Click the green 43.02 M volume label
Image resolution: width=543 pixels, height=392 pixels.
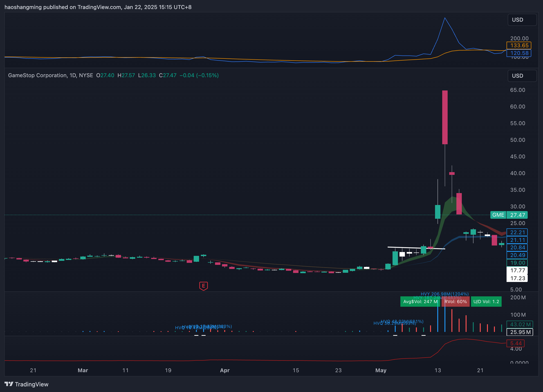(x=520, y=324)
